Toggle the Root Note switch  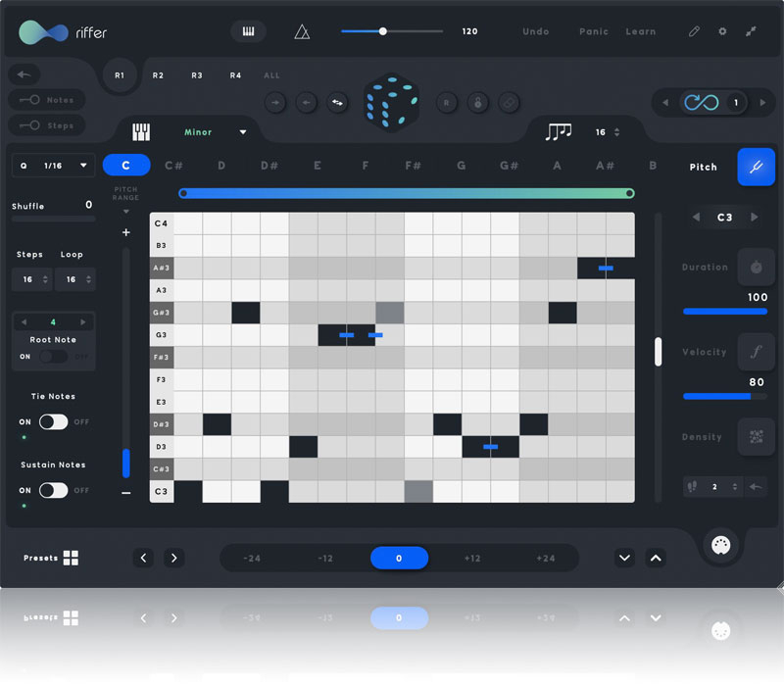point(53,357)
